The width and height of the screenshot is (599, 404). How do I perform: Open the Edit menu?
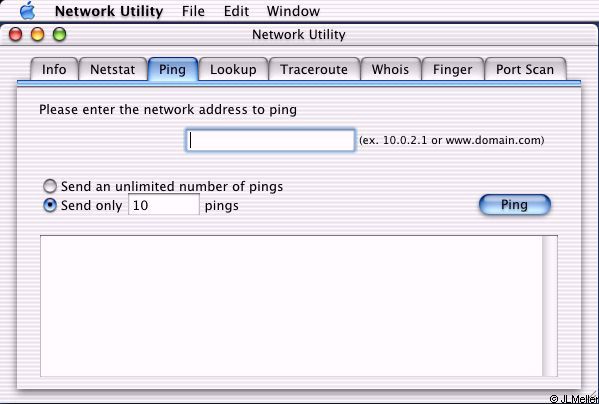(x=236, y=11)
